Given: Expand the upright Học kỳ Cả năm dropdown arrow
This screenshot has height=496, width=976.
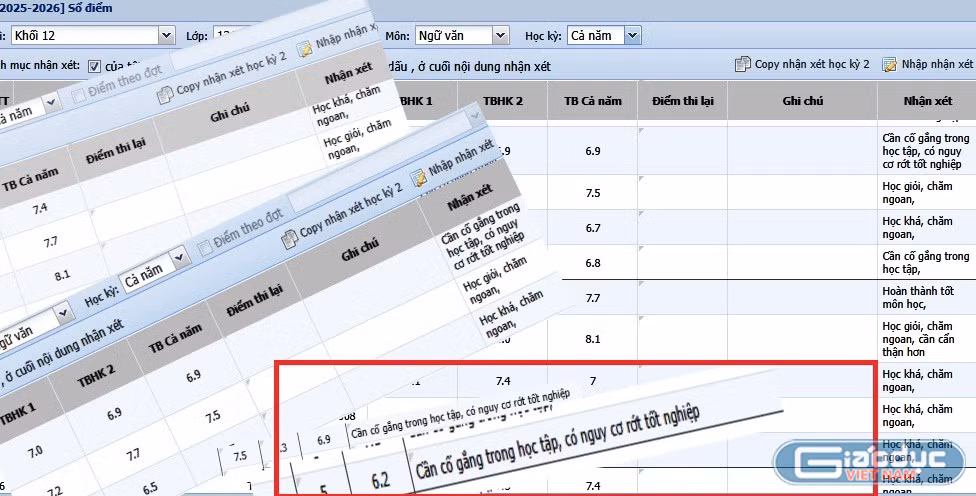Looking at the screenshot, I should [x=632, y=35].
